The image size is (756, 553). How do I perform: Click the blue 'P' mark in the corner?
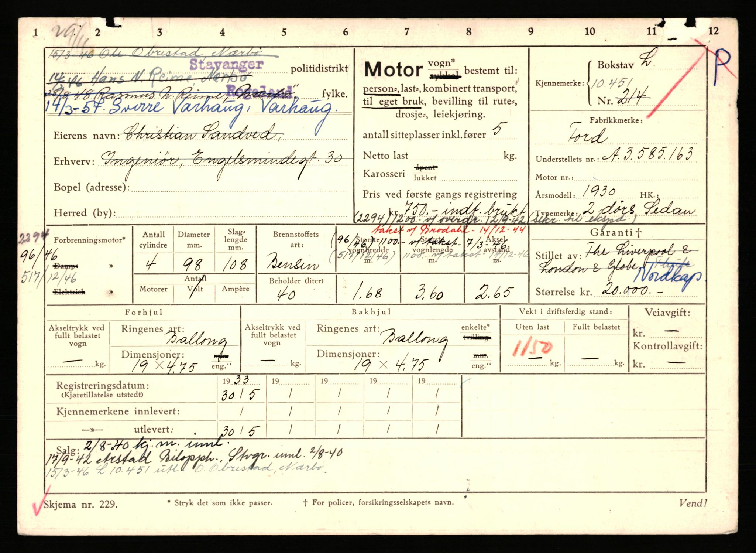722,66
